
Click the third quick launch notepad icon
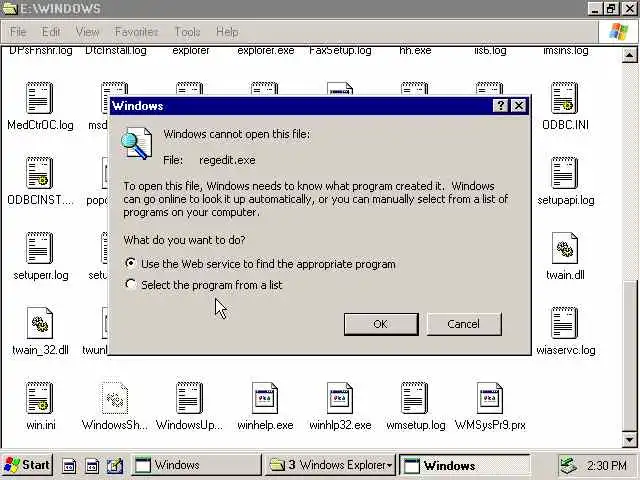[x=115, y=466]
